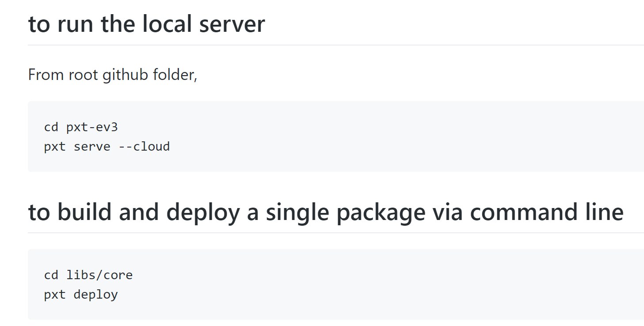Click the word "deploy" in second code block
Image resolution: width=644 pixels, height=326 pixels.
tap(96, 295)
